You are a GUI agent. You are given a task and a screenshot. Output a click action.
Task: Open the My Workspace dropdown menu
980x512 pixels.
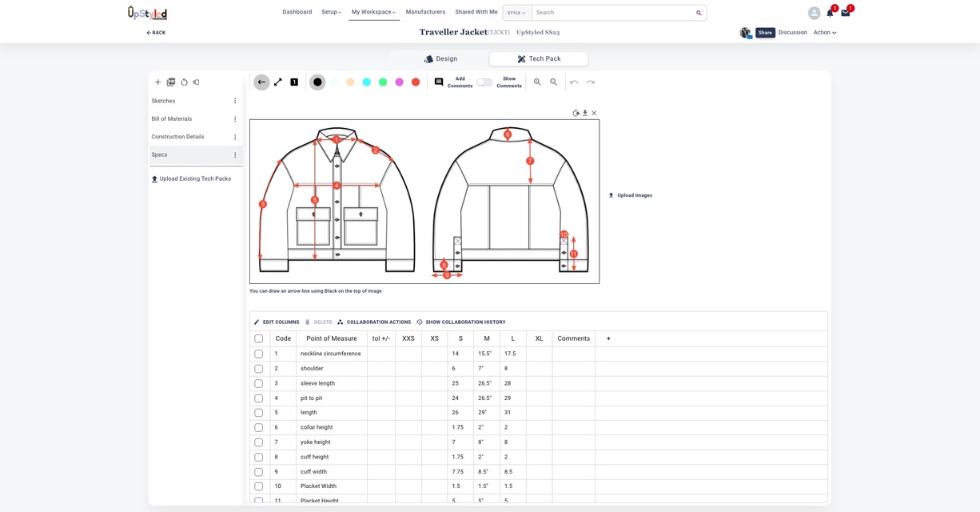[x=373, y=12]
